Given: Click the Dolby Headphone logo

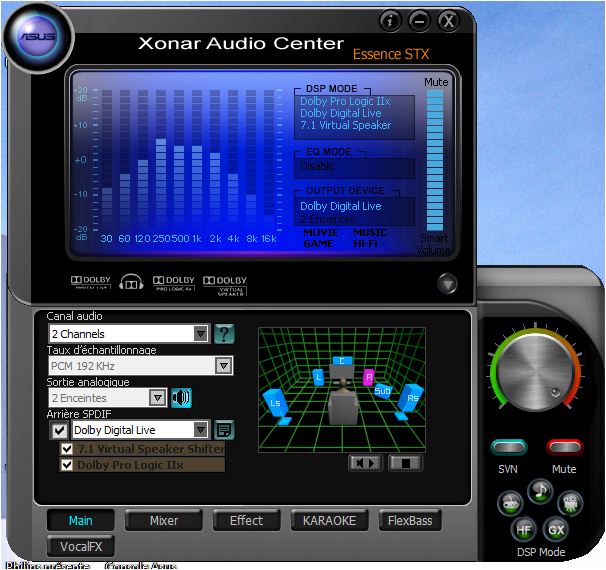Looking at the screenshot, I should [x=131, y=282].
